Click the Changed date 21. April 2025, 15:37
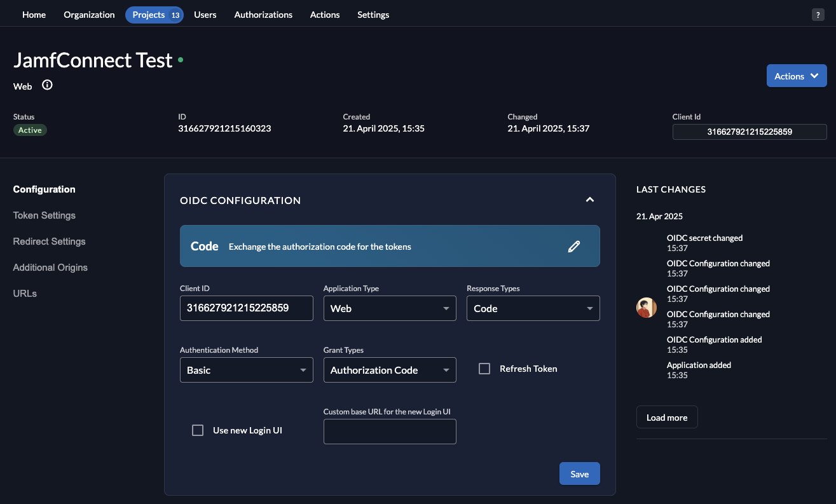 [549, 128]
